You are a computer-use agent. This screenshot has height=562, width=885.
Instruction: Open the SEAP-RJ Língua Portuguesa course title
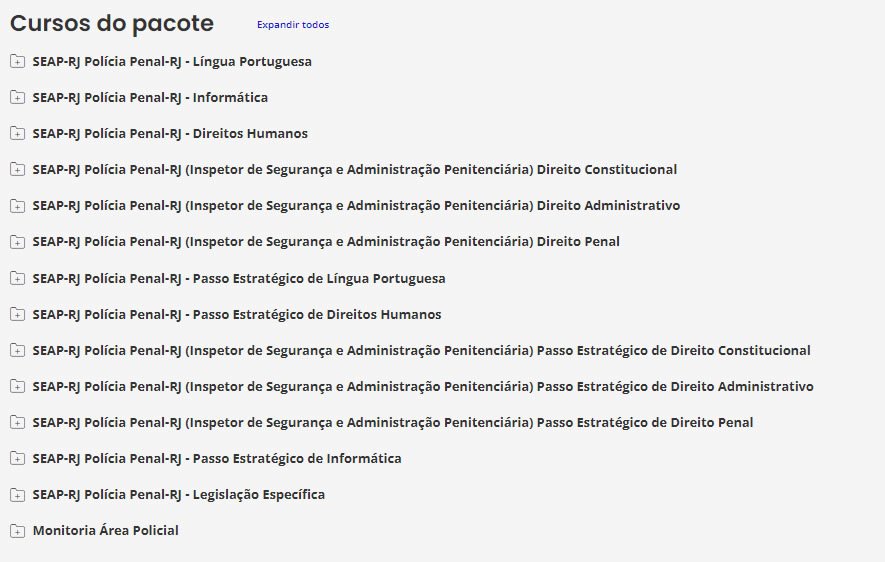point(171,62)
